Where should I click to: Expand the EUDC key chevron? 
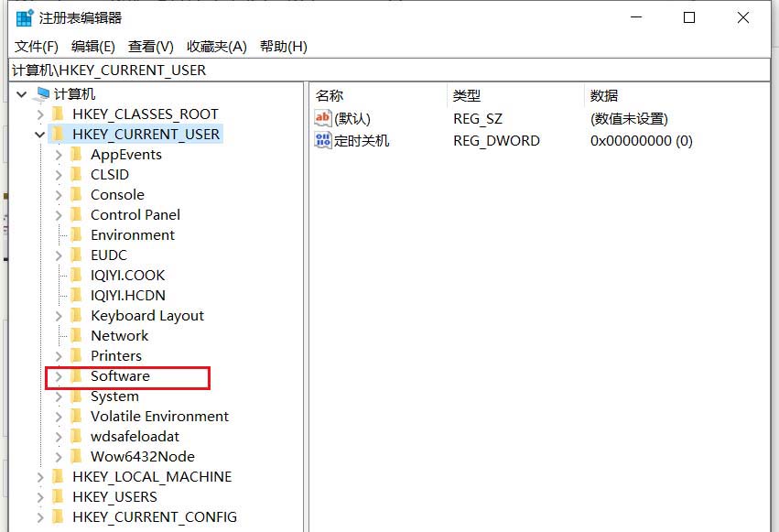[59, 255]
